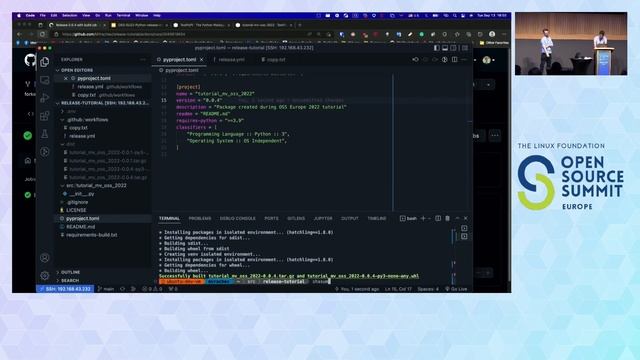Switch to the release.yml editor tab
The width and height of the screenshot is (640, 360).
click(x=231, y=60)
